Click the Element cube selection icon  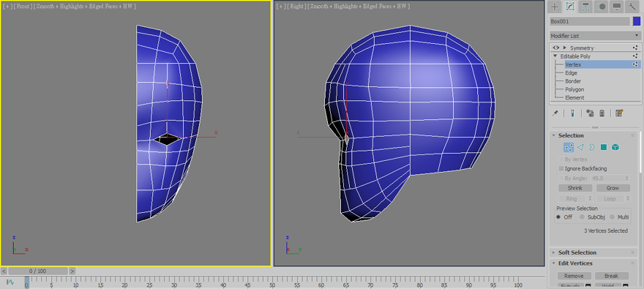[615, 147]
